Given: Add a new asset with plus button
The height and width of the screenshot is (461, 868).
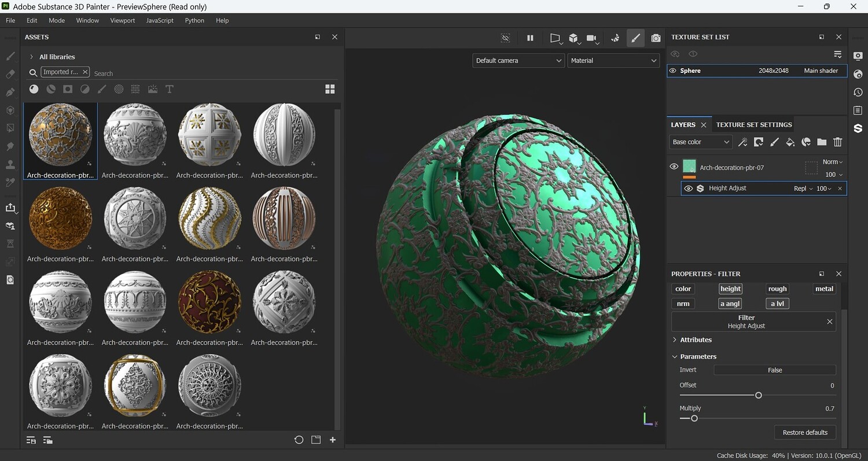Looking at the screenshot, I should click(333, 440).
